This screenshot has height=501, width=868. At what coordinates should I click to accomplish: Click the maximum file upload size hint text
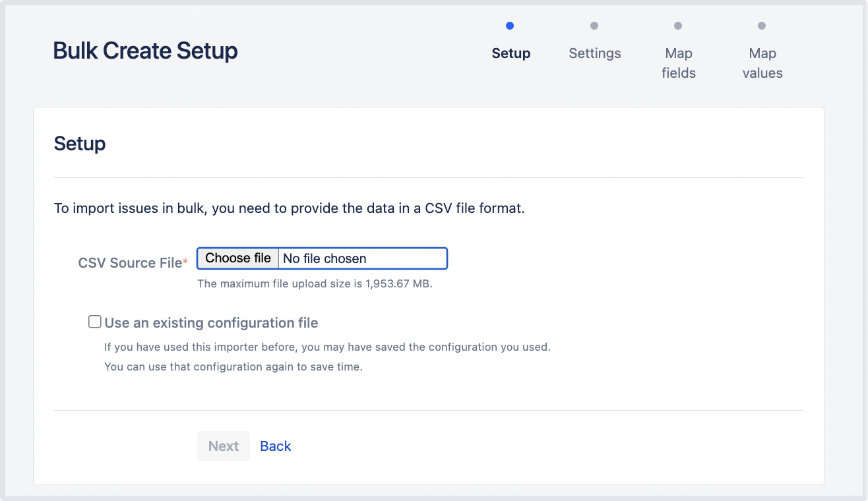315,285
